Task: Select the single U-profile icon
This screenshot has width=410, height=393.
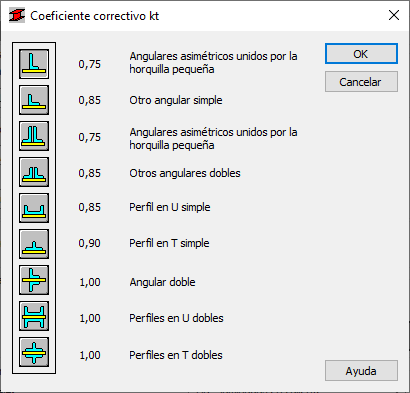Action: coord(34,208)
